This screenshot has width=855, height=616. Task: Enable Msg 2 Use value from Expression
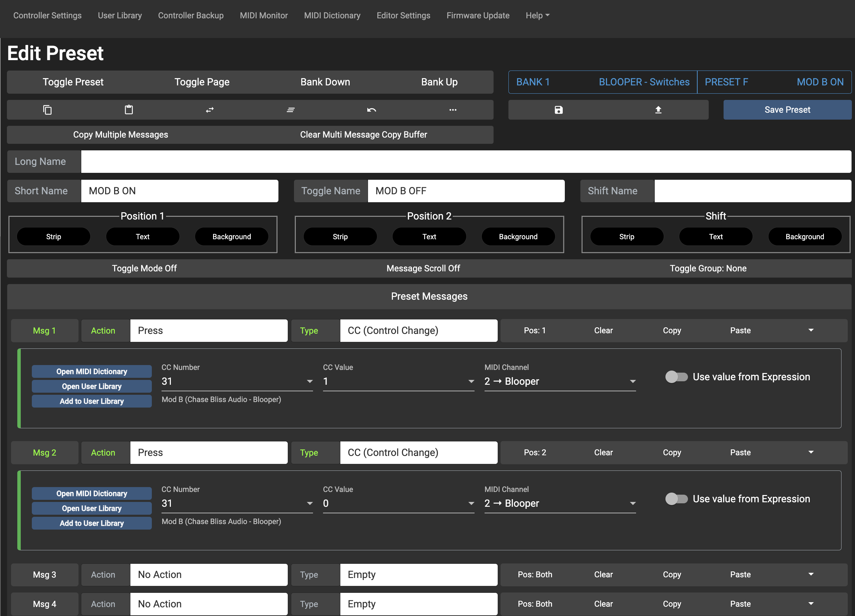[x=676, y=499]
